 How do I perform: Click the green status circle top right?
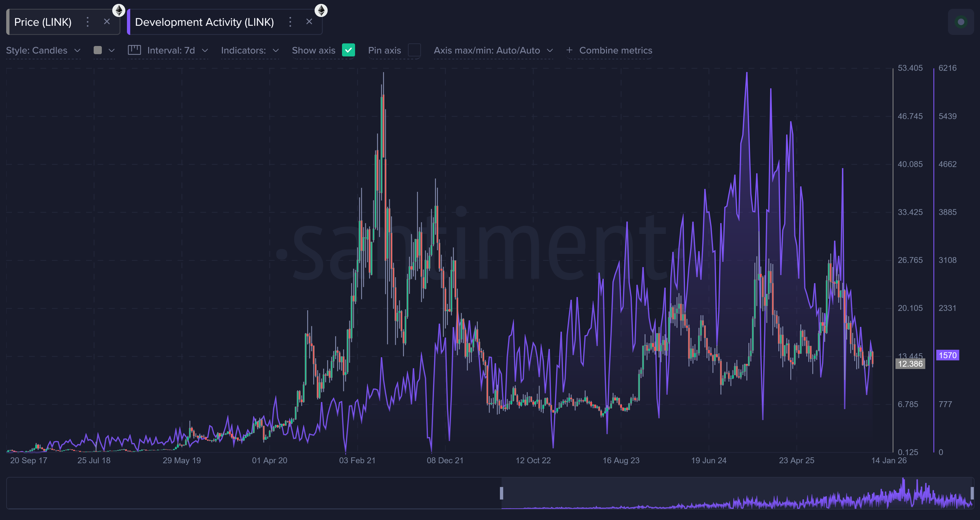pyautogui.click(x=961, y=22)
